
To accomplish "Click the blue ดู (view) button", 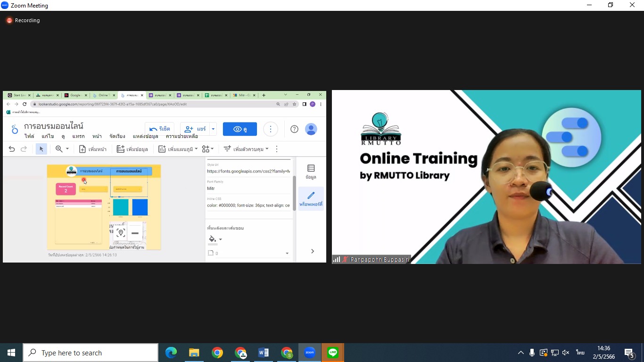I will (240, 129).
